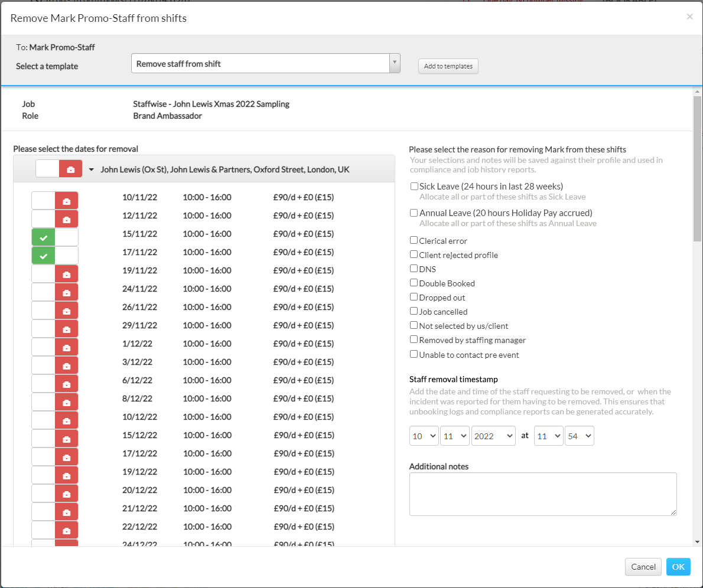Close the dialog with the X icon
703x588 pixels.
689,17
